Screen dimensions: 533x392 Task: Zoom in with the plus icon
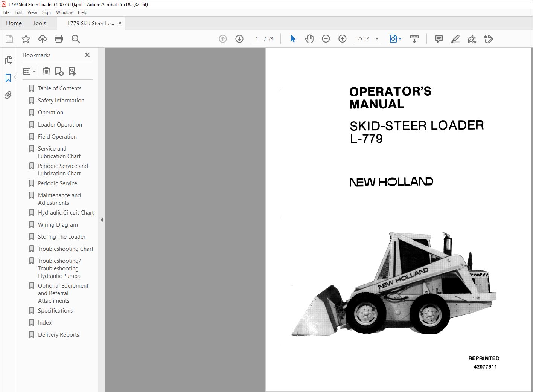(343, 39)
